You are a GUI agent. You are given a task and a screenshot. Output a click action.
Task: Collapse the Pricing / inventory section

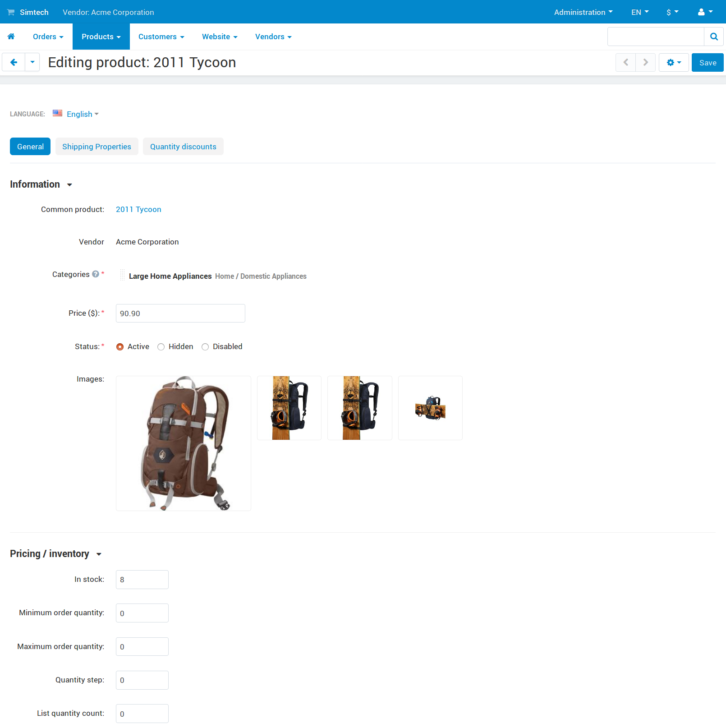(x=56, y=554)
